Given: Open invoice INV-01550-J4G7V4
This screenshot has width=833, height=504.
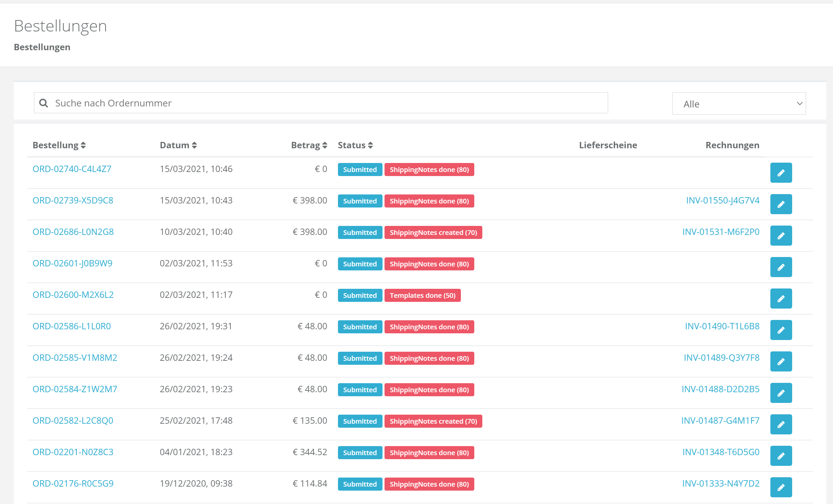Looking at the screenshot, I should 723,200.
